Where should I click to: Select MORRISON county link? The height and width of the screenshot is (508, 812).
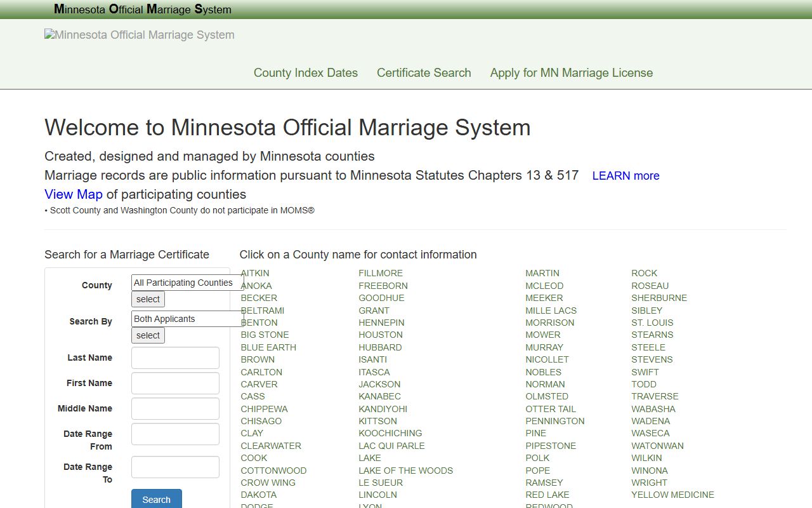pyautogui.click(x=549, y=323)
